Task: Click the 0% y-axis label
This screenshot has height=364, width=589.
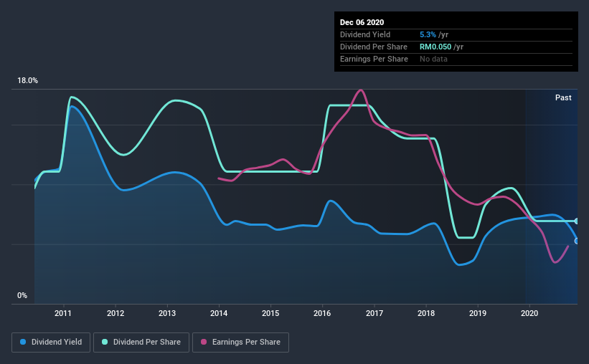Action: (22, 296)
